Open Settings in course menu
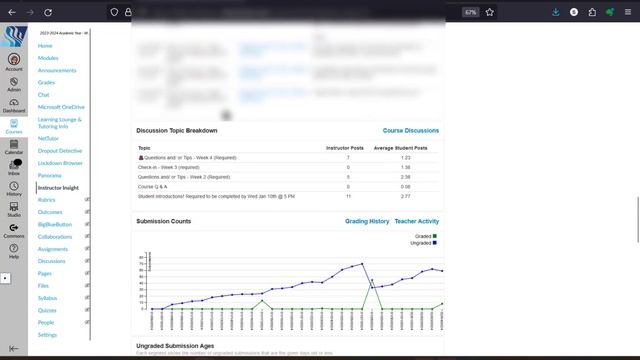 (47, 335)
